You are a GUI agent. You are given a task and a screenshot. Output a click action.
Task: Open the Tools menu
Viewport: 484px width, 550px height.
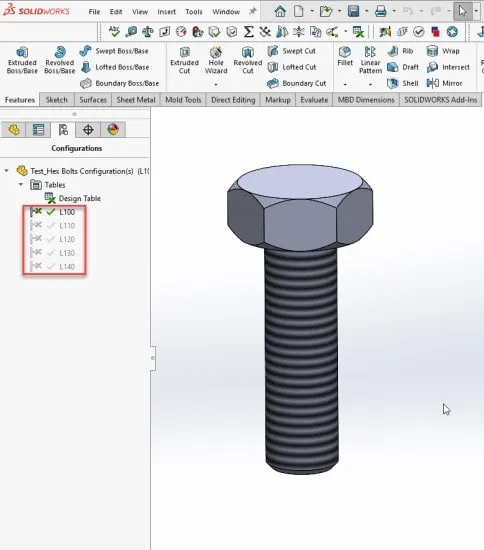click(194, 12)
